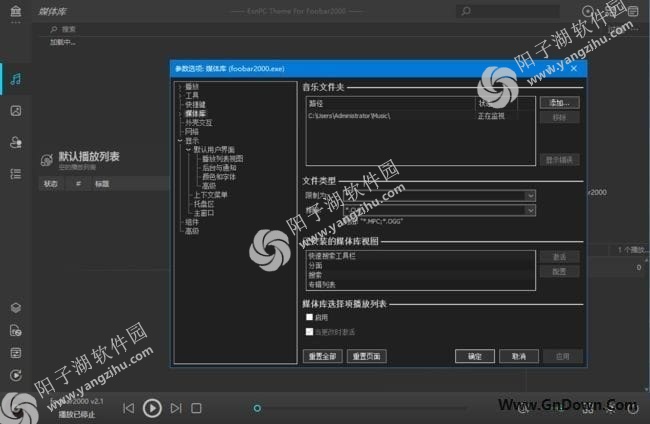Select the C:\Users\Administrator\Music\ folder row
This screenshot has height=424, width=650.
[x=421, y=116]
